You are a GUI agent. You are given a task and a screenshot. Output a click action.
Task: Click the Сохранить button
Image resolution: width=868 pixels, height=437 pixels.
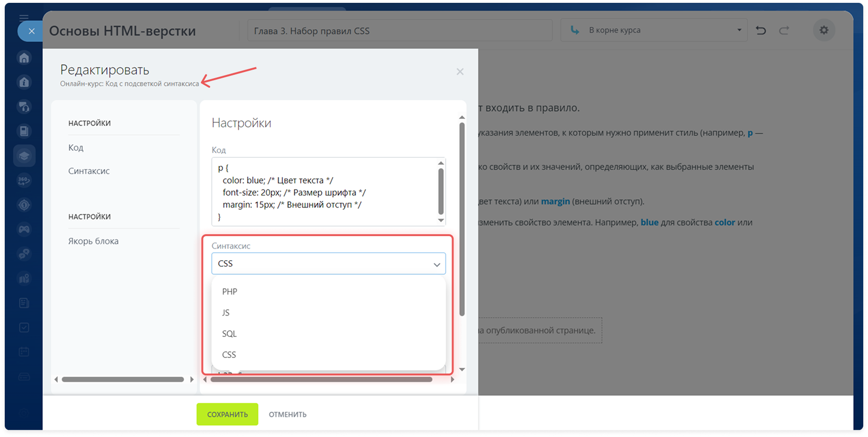[227, 414]
